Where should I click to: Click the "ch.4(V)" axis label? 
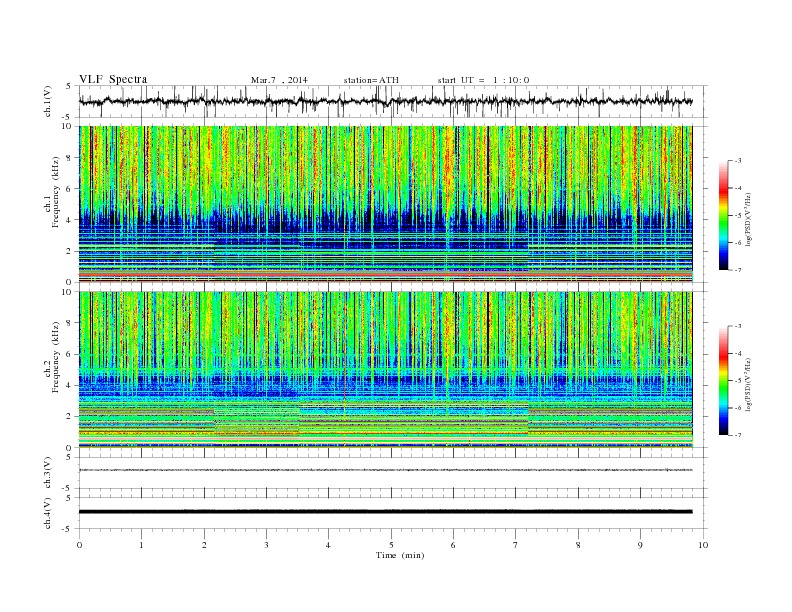click(48, 513)
